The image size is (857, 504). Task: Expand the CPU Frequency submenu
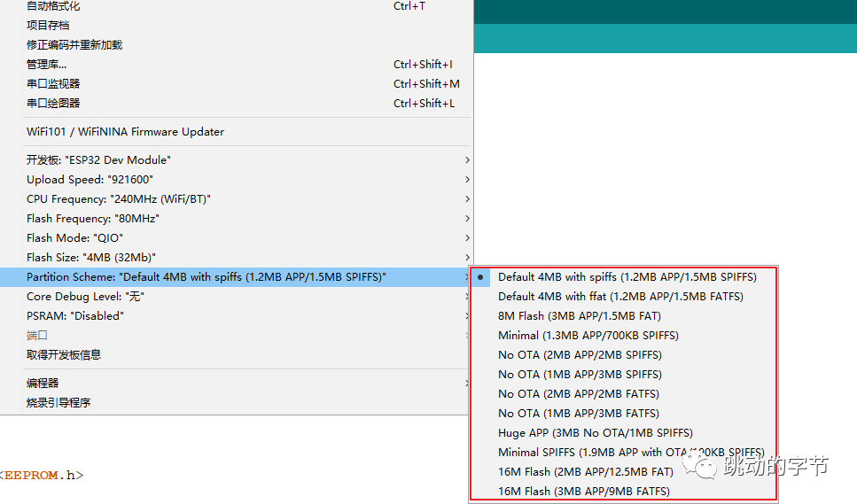236,198
